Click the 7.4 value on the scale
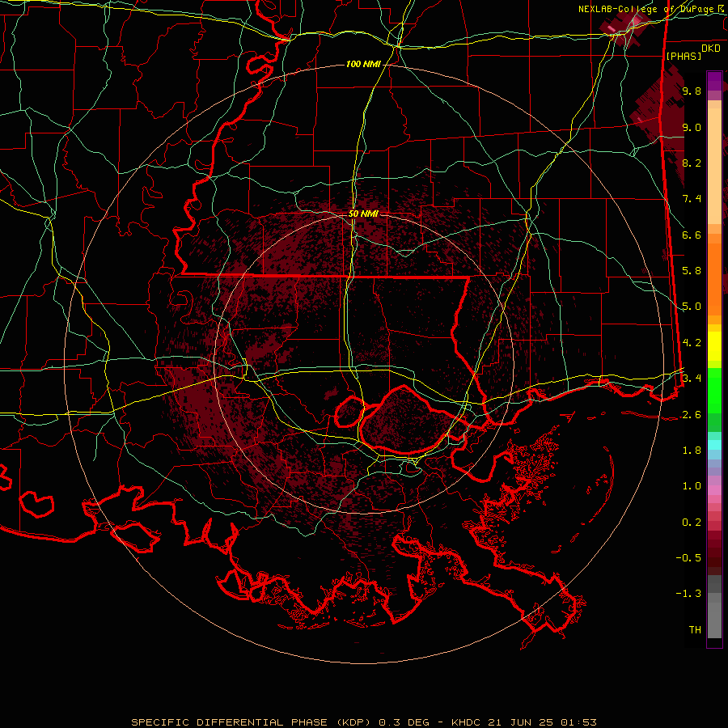 (x=692, y=199)
